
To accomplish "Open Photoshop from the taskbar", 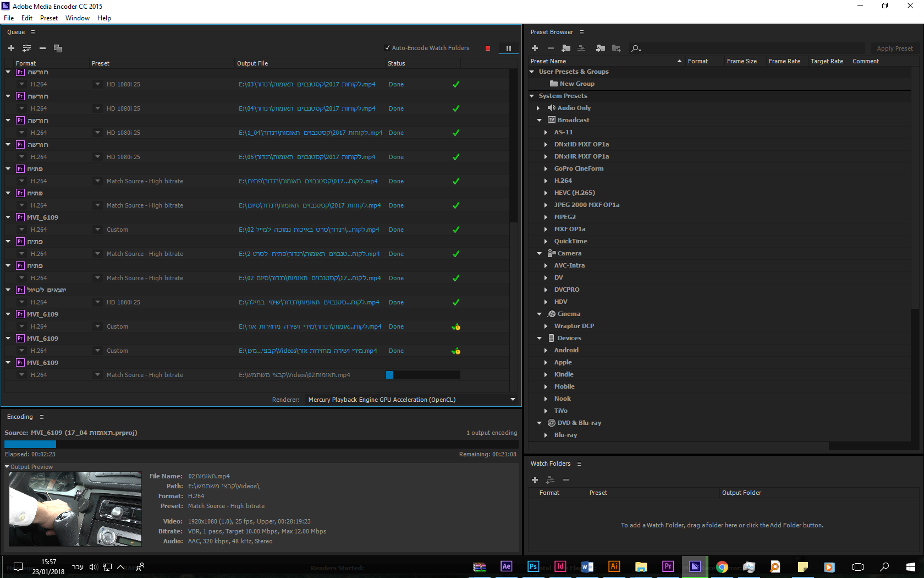I will [x=533, y=566].
